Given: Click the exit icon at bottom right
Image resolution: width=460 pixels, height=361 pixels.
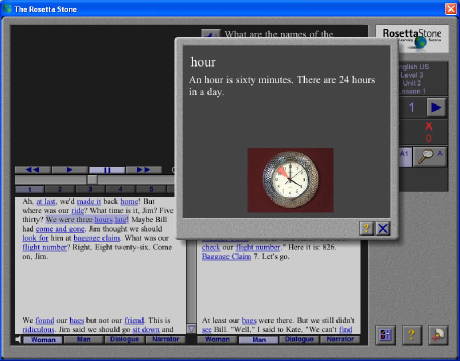Looking at the screenshot, I should tap(438, 335).
